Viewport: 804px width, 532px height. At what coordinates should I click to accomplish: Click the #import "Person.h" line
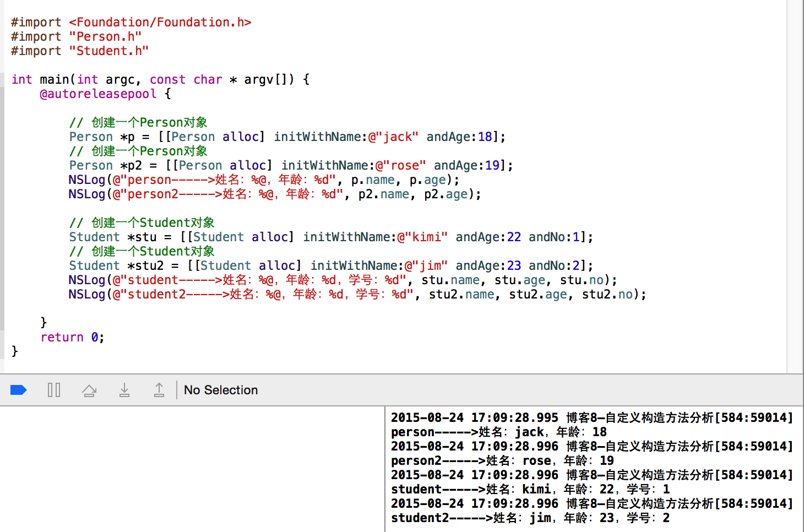click(76, 36)
